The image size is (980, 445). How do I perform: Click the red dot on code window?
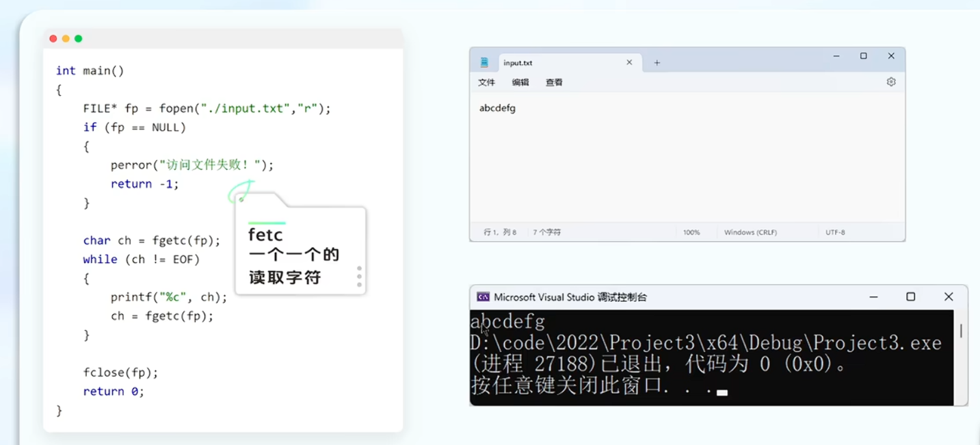click(x=53, y=38)
